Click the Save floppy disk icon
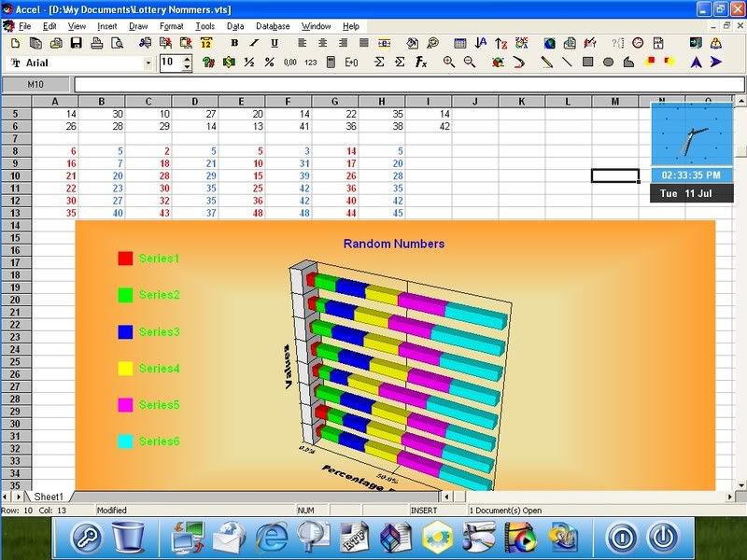 point(77,43)
